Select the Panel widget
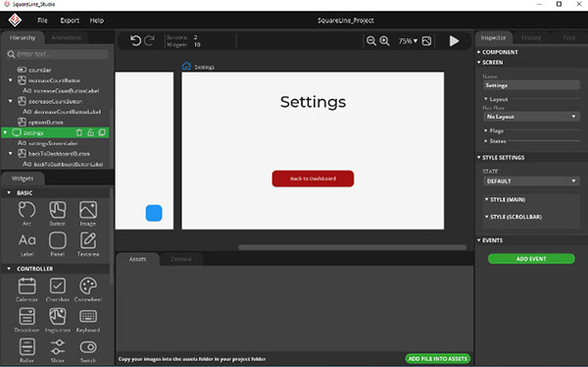588x367 pixels. pyautogui.click(x=58, y=244)
